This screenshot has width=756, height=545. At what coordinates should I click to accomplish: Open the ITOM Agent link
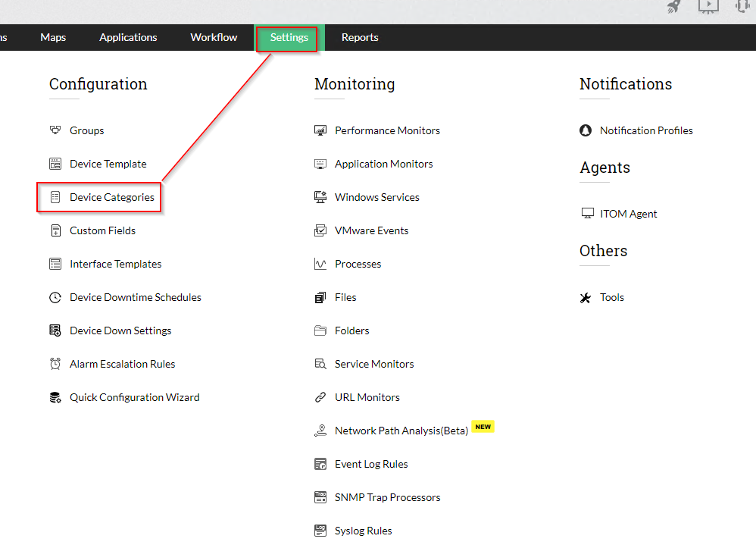[628, 214]
